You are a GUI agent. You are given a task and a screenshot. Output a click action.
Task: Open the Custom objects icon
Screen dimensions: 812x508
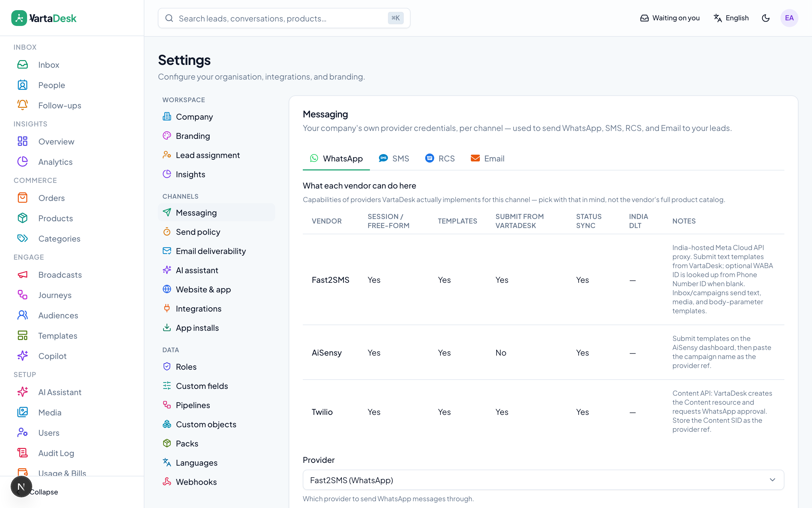tap(167, 424)
